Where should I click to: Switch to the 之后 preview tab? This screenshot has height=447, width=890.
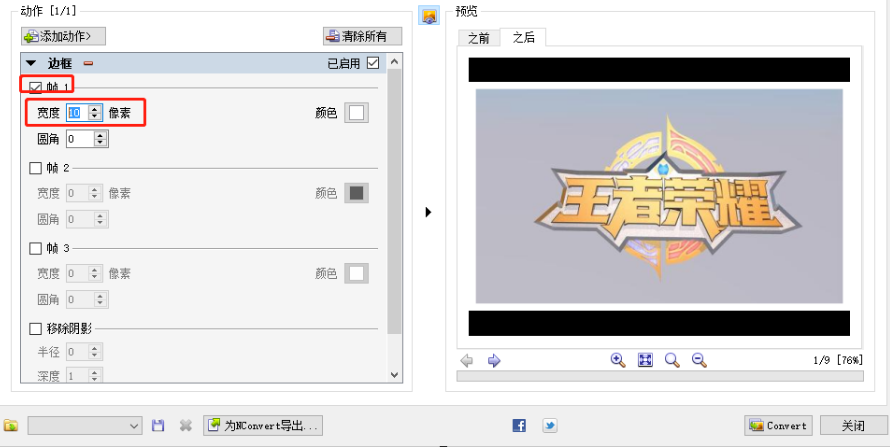tap(523, 38)
